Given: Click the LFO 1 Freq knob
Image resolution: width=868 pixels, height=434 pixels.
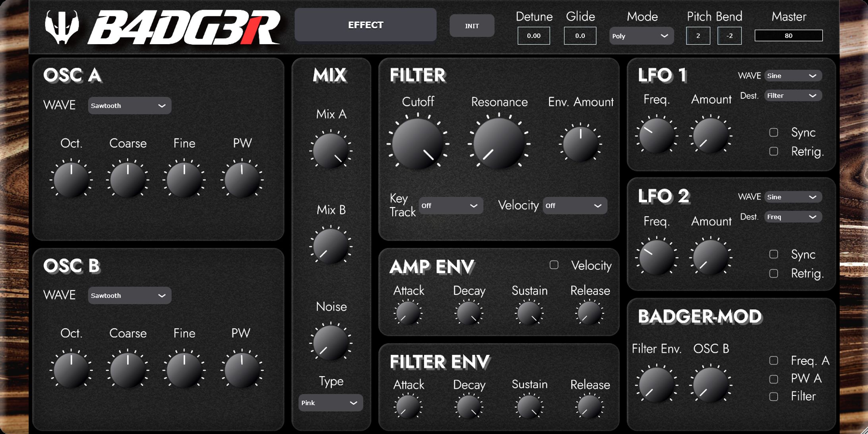Looking at the screenshot, I should [x=656, y=136].
